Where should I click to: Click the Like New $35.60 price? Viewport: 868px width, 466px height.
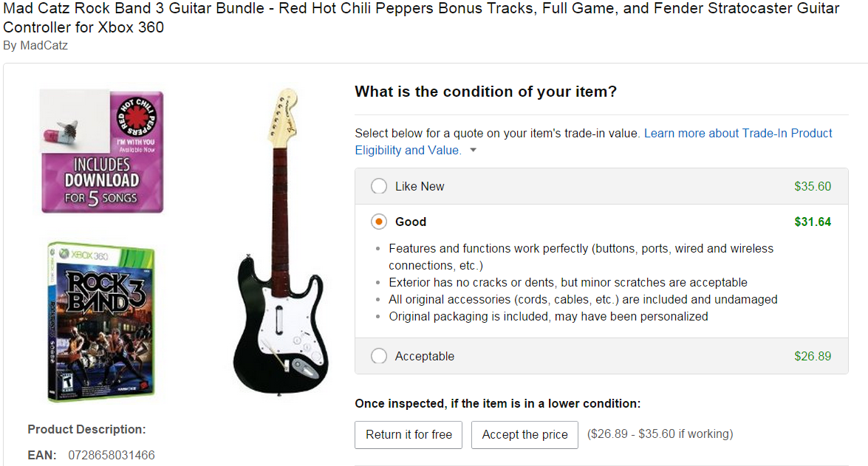point(812,187)
